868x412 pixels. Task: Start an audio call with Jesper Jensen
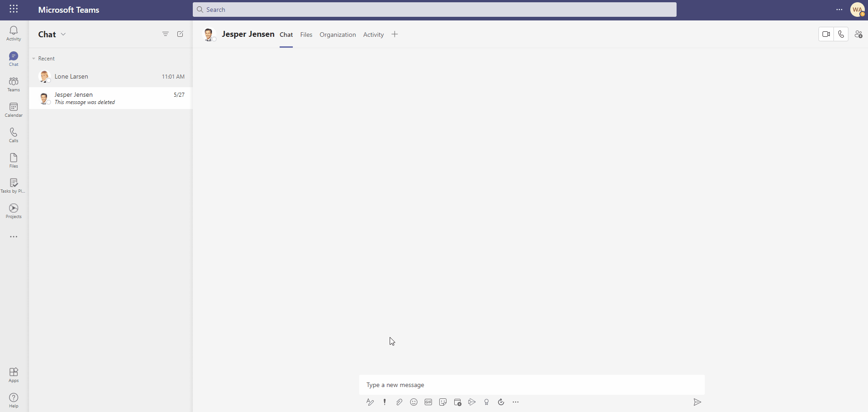[x=841, y=34]
